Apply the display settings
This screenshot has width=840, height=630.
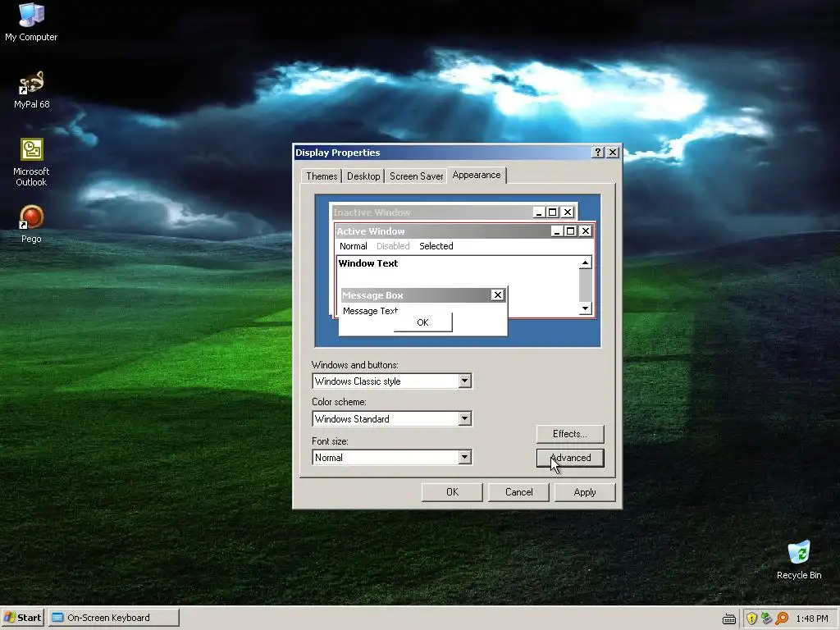click(x=585, y=492)
